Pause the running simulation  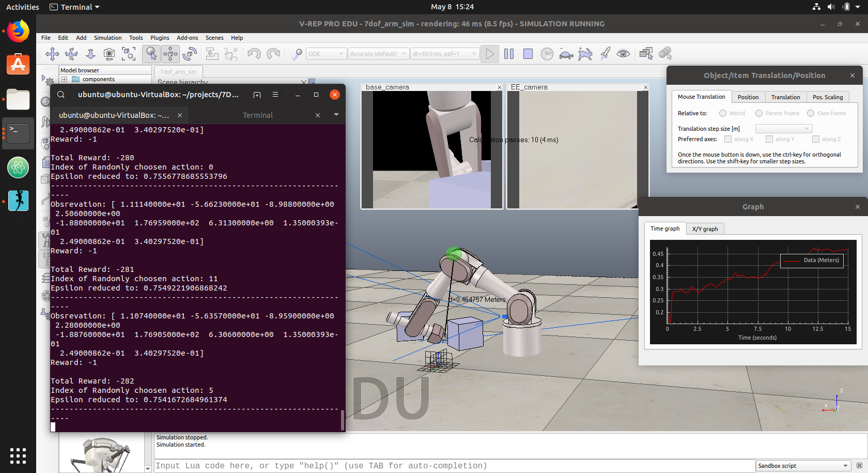pos(509,54)
